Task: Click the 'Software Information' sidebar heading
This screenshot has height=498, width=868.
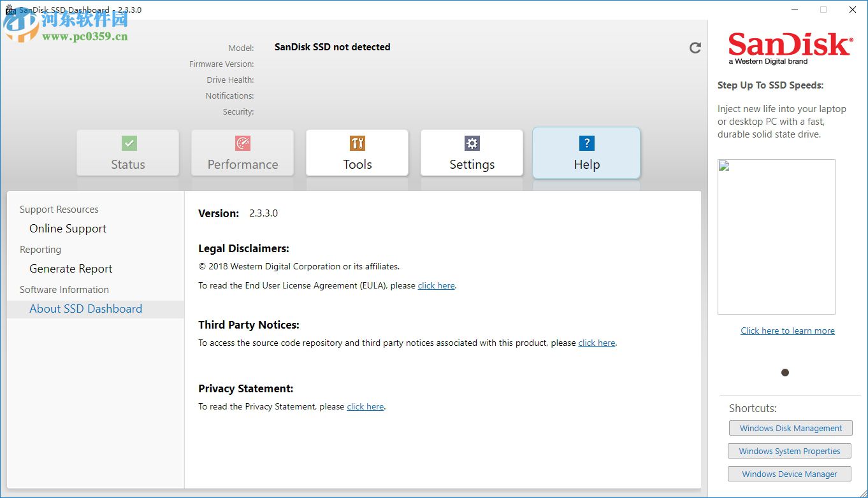Action: coord(64,290)
